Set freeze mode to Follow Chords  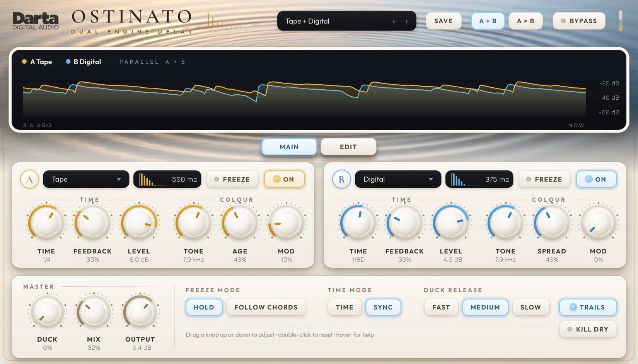coord(266,307)
